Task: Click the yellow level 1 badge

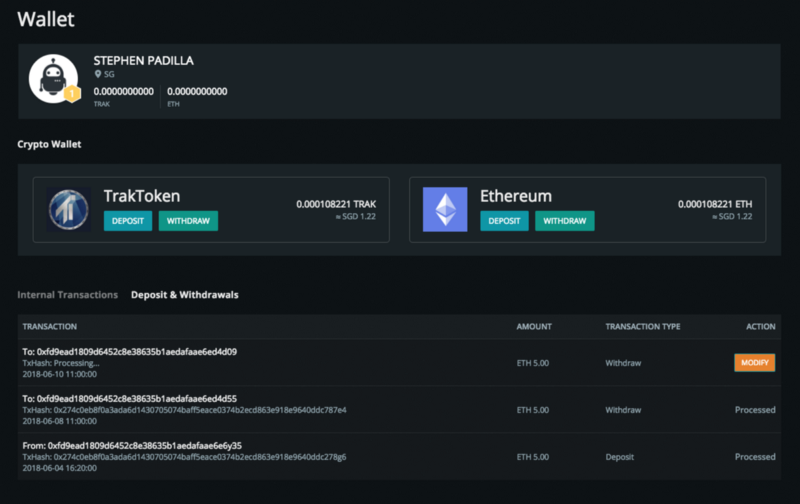Action: [72, 93]
